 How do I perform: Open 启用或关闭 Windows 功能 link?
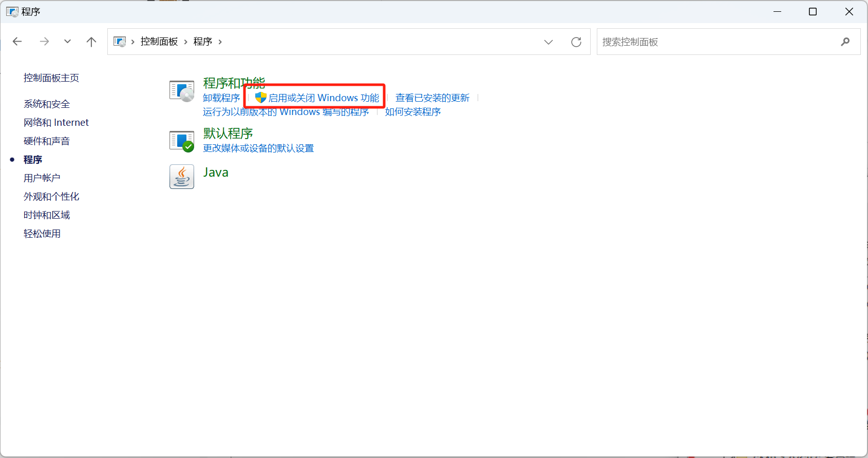[x=324, y=98]
